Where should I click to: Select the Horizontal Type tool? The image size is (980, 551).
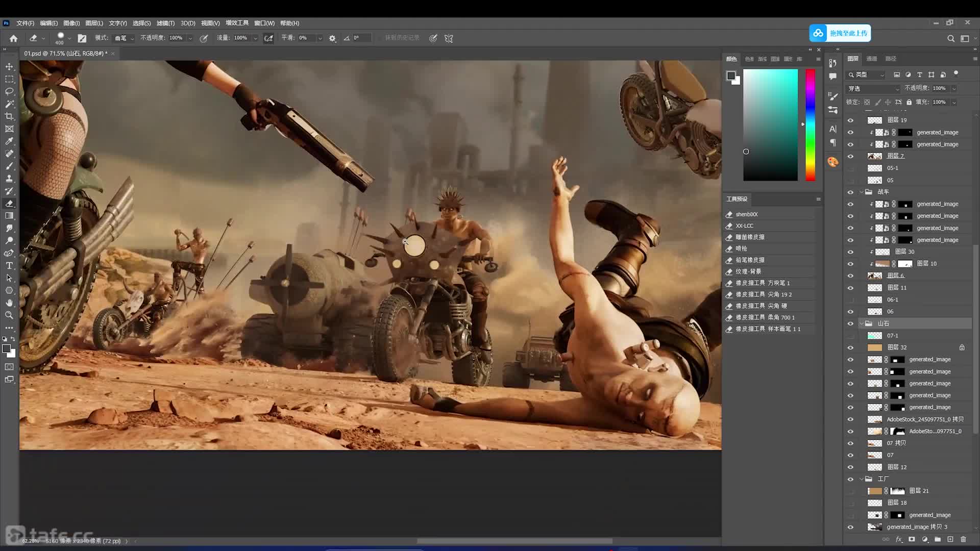(9, 266)
